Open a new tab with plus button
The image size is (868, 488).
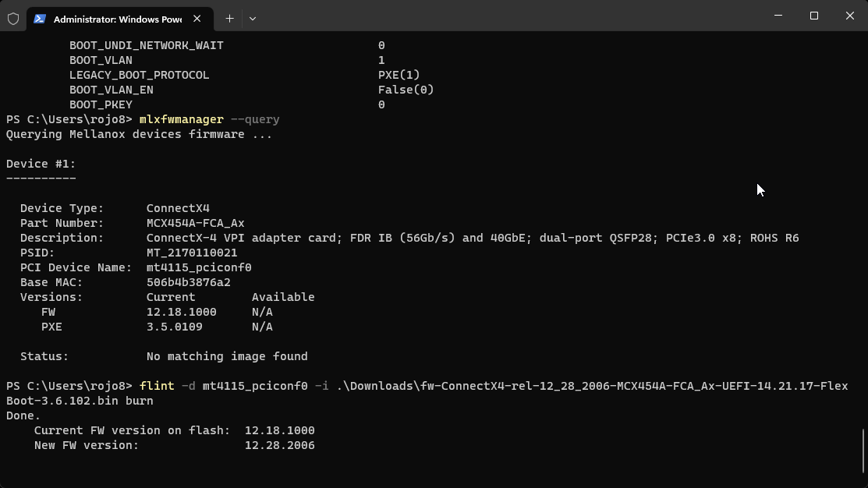230,19
